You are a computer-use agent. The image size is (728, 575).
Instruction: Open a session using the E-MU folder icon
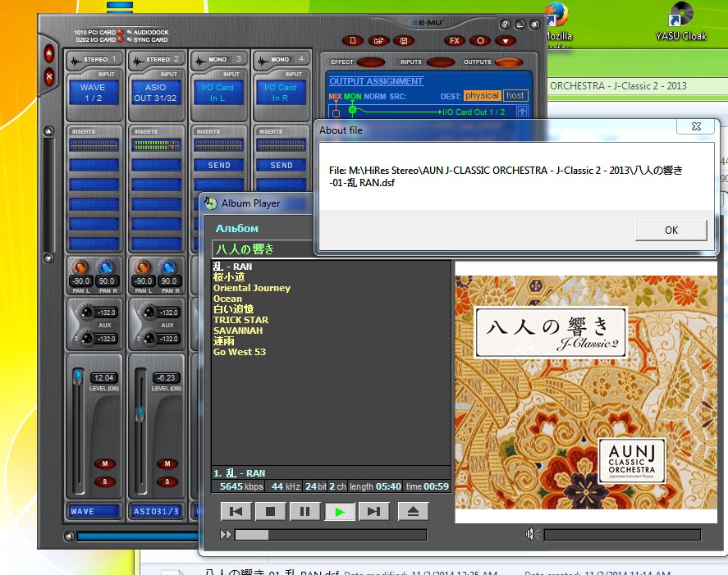(x=378, y=40)
